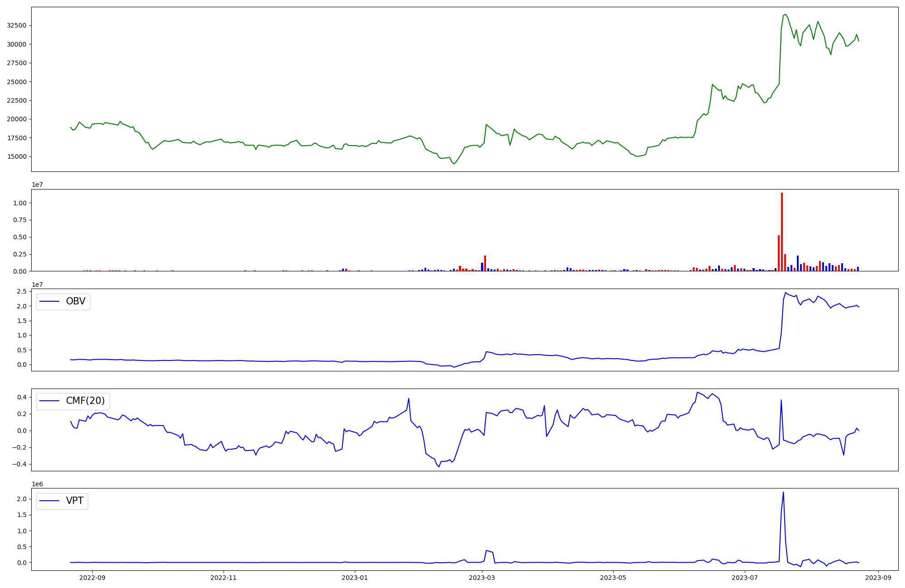Click the 2023-05 date tick label
This screenshot has height=588, width=905.
point(613,578)
